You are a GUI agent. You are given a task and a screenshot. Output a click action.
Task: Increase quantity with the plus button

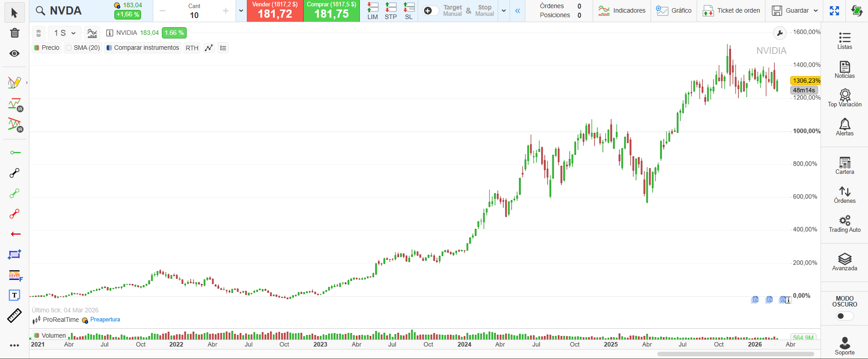226,11
